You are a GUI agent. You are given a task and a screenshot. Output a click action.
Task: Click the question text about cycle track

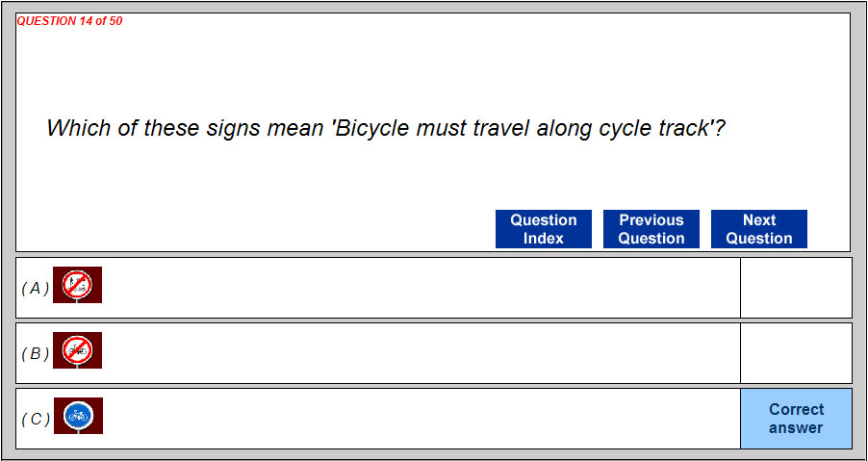[x=385, y=128]
